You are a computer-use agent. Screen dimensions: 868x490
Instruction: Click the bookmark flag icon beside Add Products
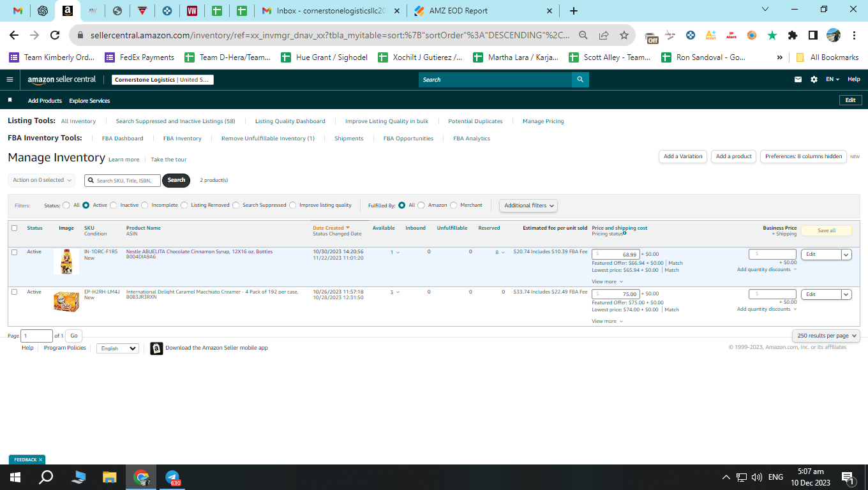pyautogui.click(x=10, y=100)
